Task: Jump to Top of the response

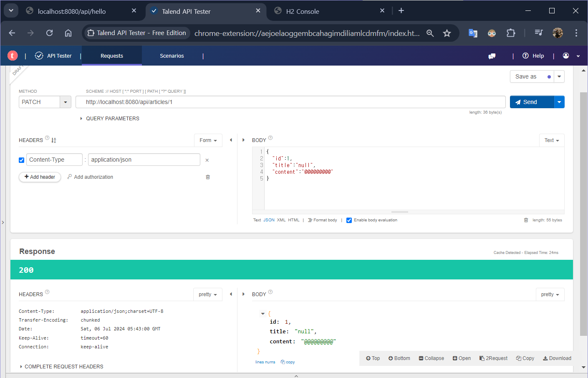Action: (x=373, y=358)
